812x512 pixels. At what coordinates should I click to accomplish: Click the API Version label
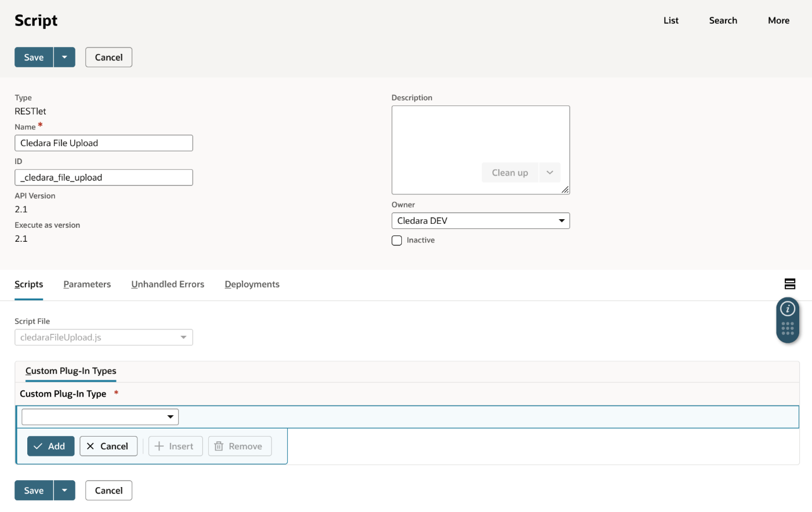(35, 196)
